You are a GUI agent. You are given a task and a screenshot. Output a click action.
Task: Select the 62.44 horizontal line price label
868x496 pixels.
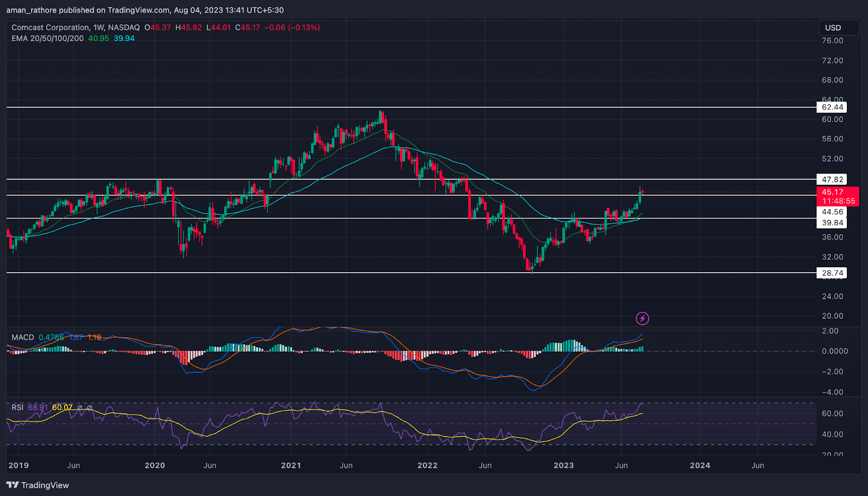[832, 107]
